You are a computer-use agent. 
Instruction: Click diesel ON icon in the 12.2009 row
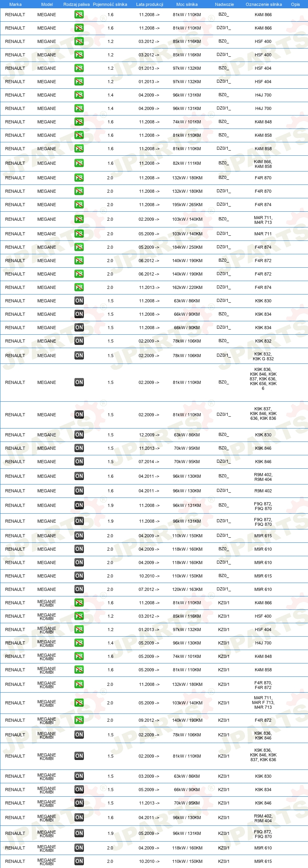click(x=79, y=435)
